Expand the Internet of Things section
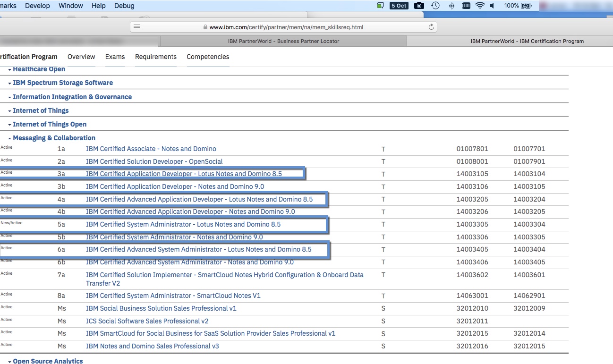This screenshot has width=613, height=364. [x=41, y=110]
